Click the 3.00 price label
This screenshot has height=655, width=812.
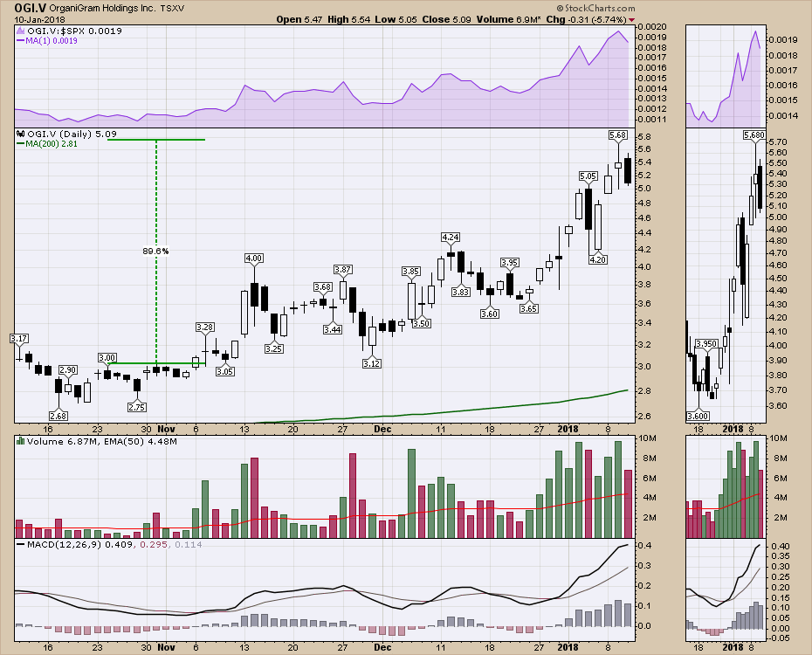[x=107, y=358]
